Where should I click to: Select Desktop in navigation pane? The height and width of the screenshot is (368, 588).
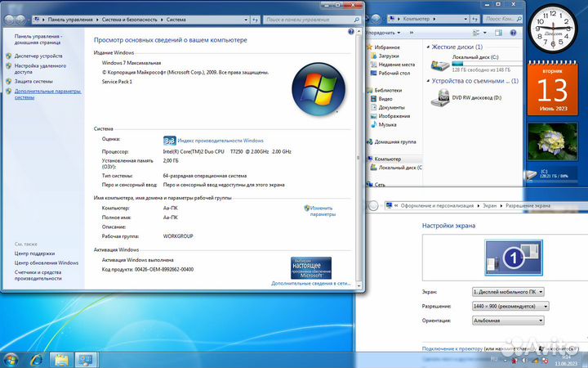click(x=394, y=74)
